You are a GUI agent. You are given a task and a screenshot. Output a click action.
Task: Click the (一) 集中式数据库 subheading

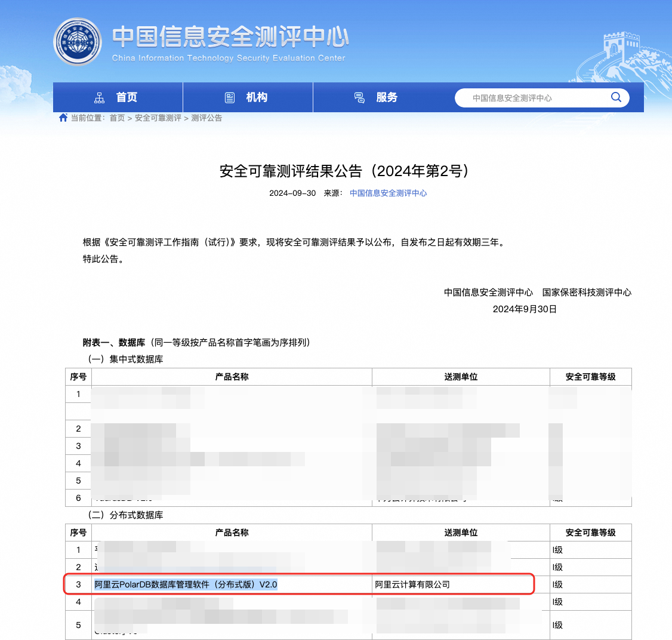(x=125, y=359)
